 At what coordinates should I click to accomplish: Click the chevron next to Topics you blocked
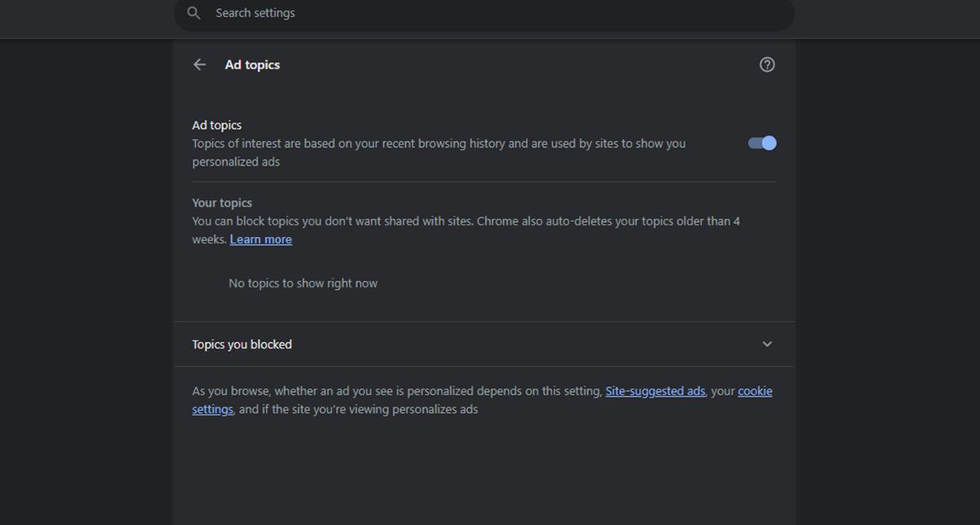(766, 344)
